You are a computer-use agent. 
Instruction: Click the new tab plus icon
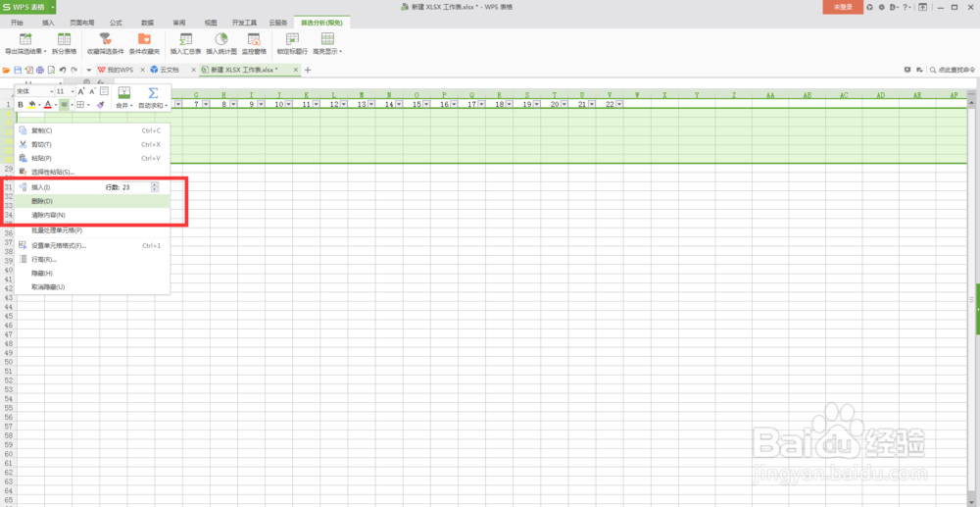click(x=308, y=70)
